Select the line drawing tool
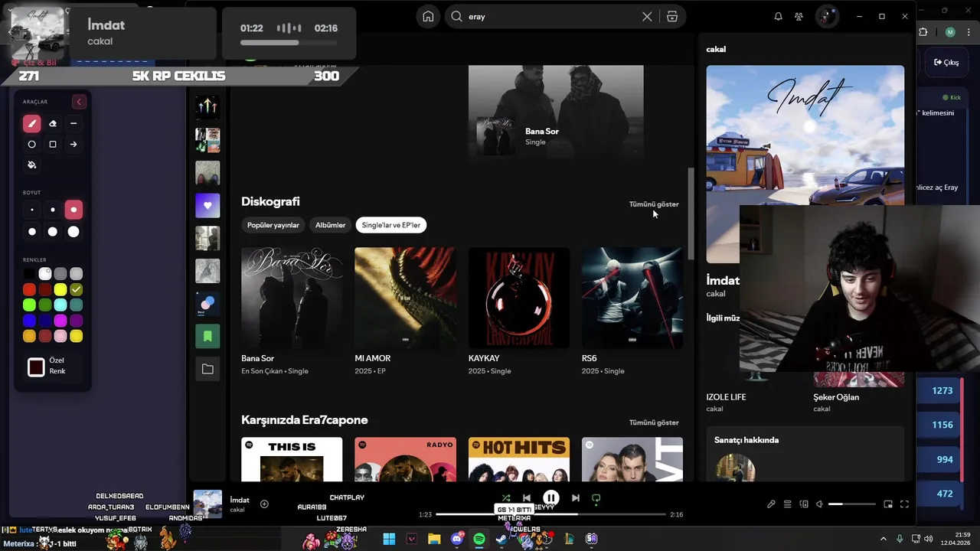980x551 pixels. [x=73, y=123]
